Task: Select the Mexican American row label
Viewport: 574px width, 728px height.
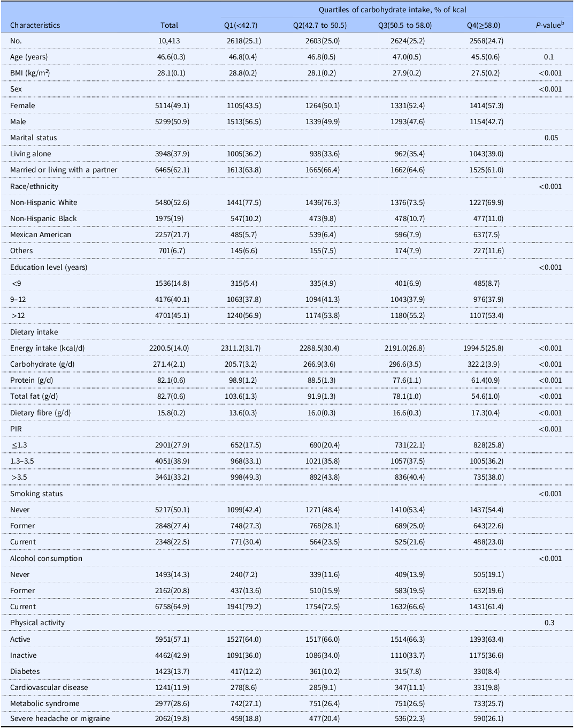Action: coord(41,234)
